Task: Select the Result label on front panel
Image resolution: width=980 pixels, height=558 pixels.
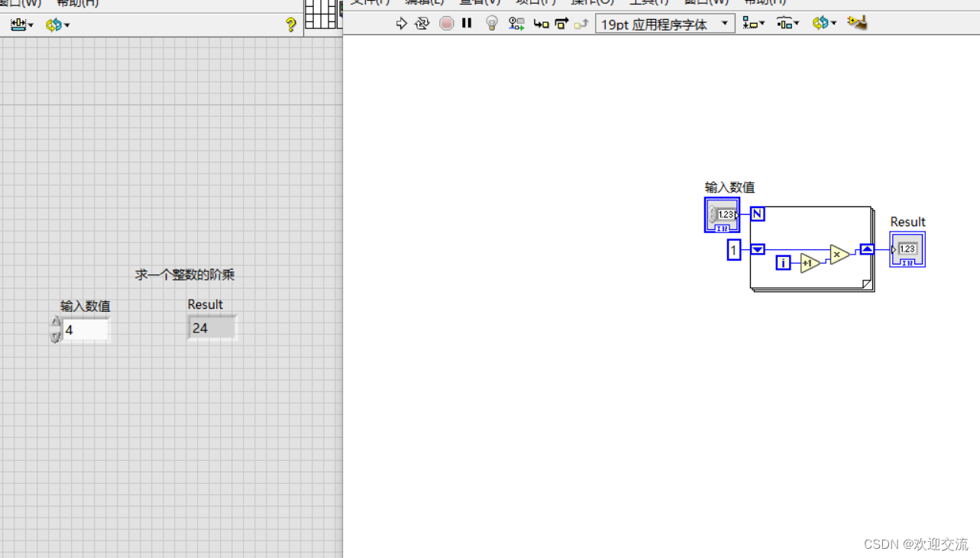Action: 205,304
